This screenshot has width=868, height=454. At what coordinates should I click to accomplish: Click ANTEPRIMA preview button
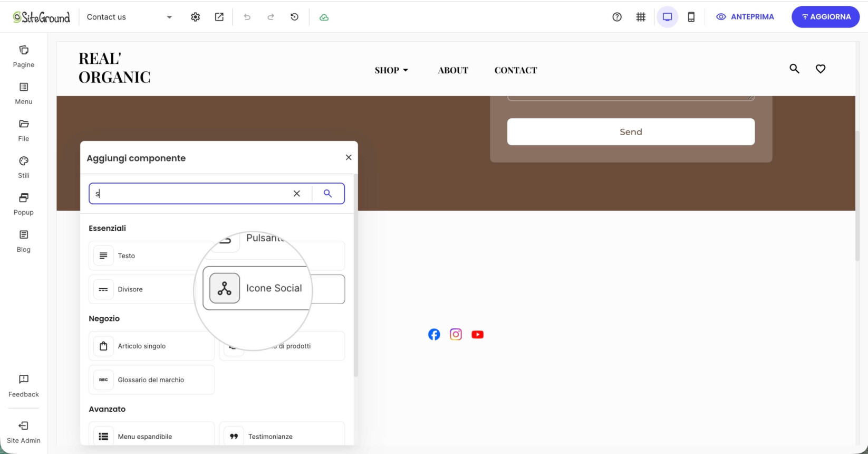coord(745,17)
